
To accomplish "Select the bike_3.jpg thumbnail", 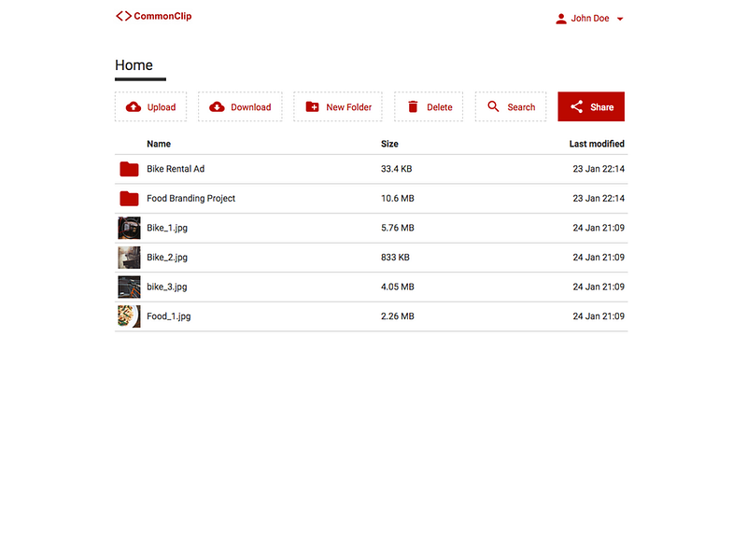I will (x=129, y=287).
